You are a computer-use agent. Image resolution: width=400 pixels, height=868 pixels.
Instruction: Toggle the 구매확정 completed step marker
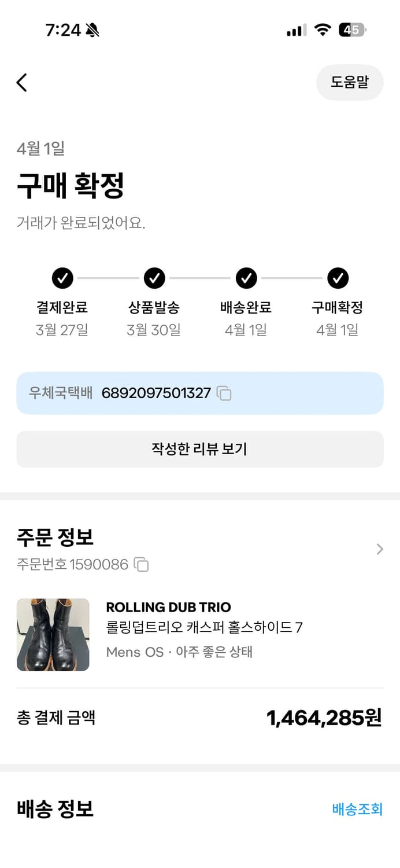[x=338, y=278]
